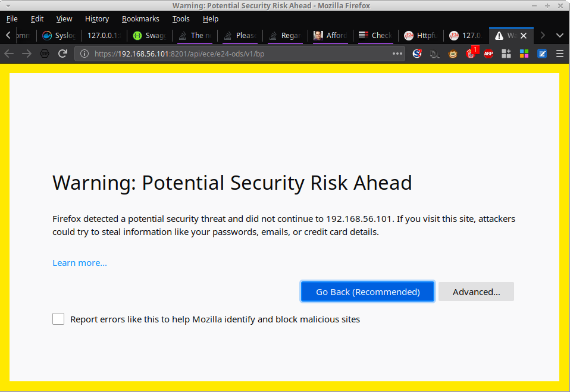Viewport: 570px width, 392px height.
Task: Click the monkey face extension icon
Action: (x=453, y=54)
